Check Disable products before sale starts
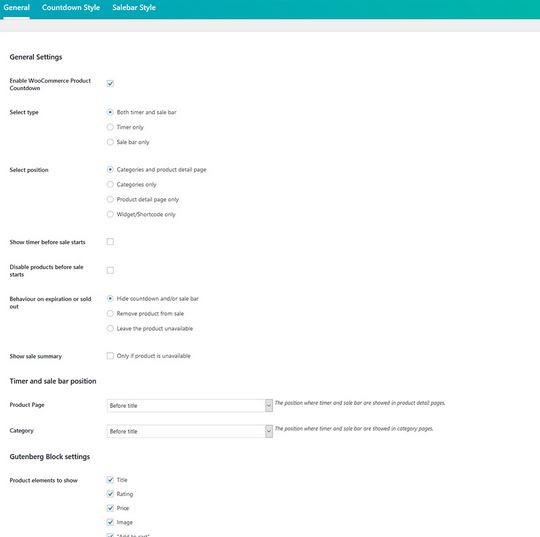The width and height of the screenshot is (540, 537). [110, 270]
